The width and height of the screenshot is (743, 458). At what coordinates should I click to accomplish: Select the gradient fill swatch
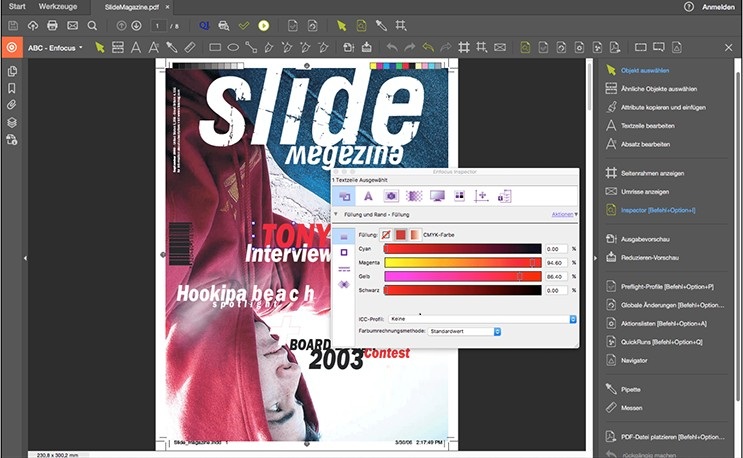[415, 234]
